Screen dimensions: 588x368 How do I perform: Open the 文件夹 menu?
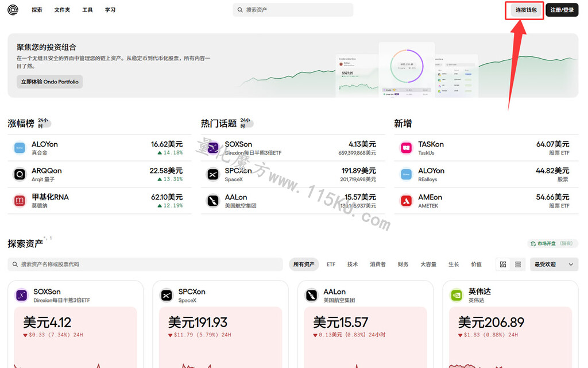(62, 10)
